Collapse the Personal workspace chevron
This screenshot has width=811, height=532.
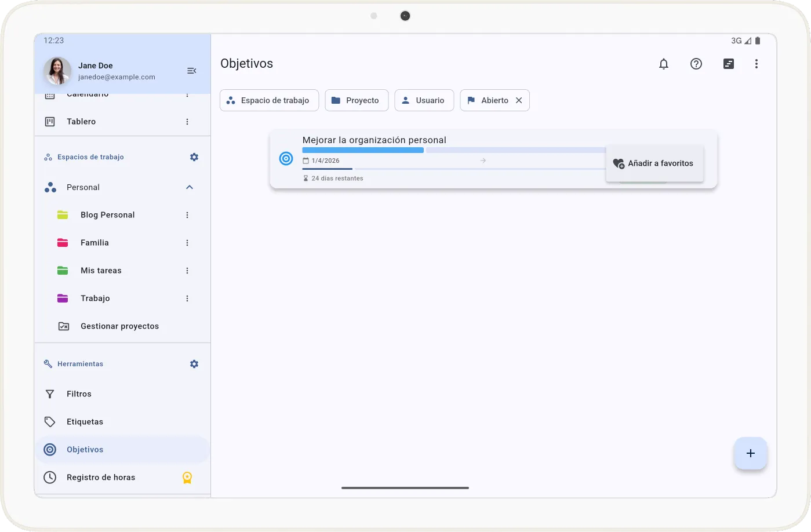pyautogui.click(x=190, y=187)
